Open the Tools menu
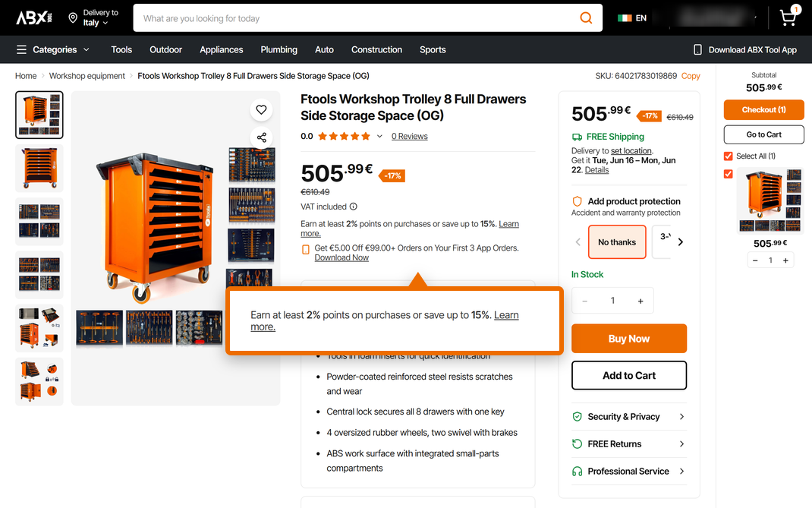Viewport: 812px width, 508px height. click(x=121, y=50)
